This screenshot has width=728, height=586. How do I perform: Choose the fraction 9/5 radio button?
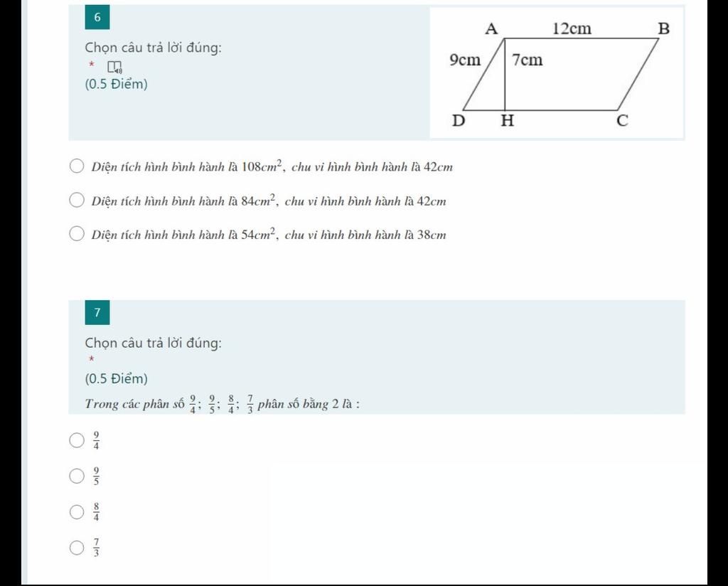click(x=77, y=476)
